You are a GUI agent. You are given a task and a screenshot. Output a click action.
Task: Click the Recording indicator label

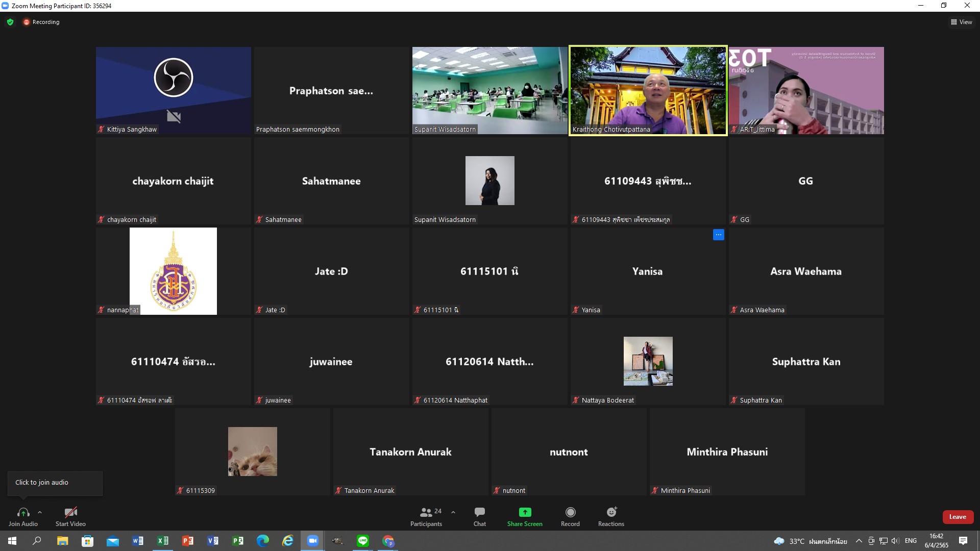pyautogui.click(x=45, y=22)
